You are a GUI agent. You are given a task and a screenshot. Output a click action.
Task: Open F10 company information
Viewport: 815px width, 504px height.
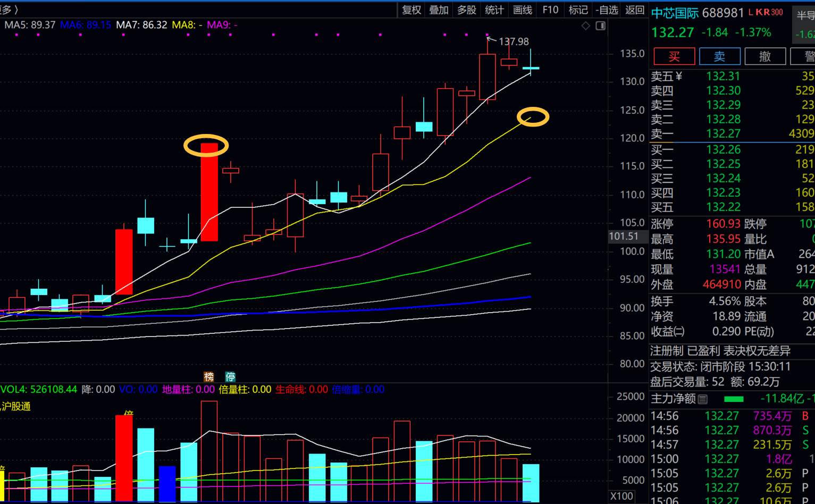tap(550, 10)
